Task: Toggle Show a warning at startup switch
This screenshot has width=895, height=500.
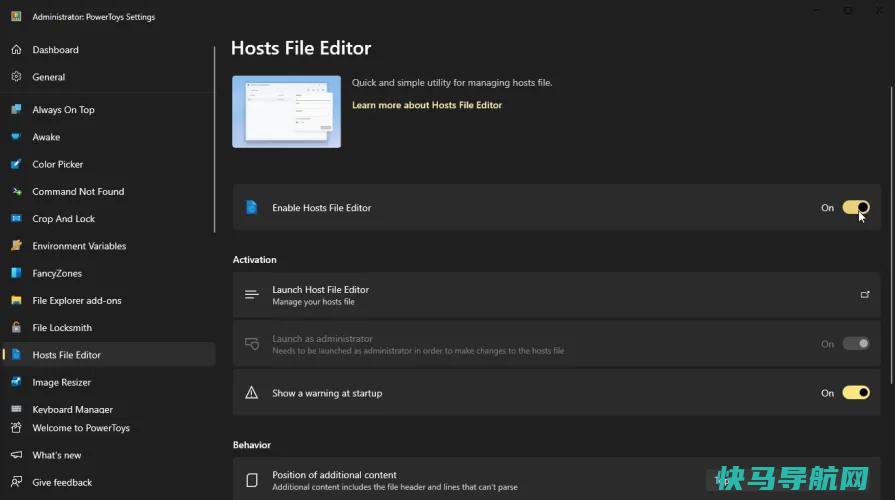Action: click(x=856, y=393)
